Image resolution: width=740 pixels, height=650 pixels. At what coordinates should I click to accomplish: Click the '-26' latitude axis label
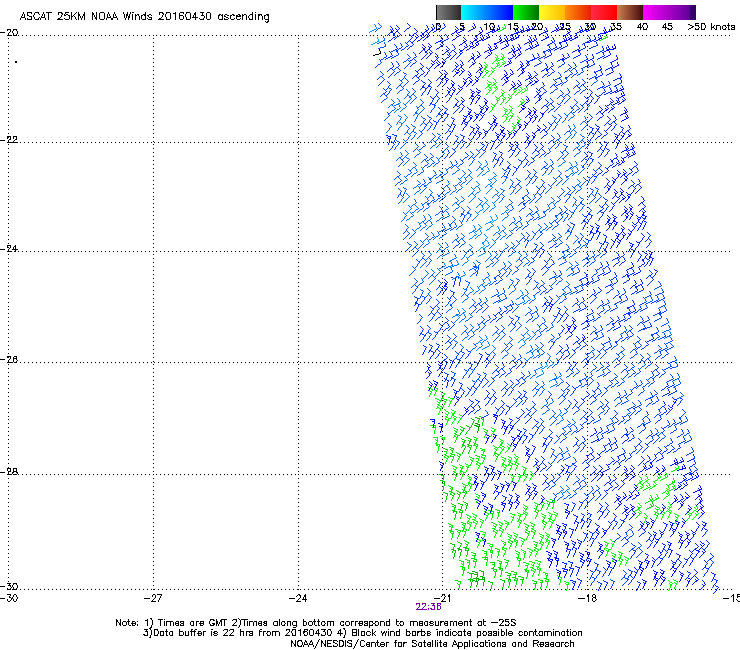point(9,360)
